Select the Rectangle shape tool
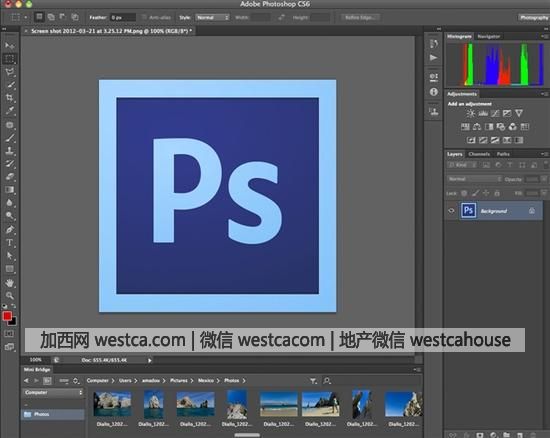 click(x=9, y=269)
